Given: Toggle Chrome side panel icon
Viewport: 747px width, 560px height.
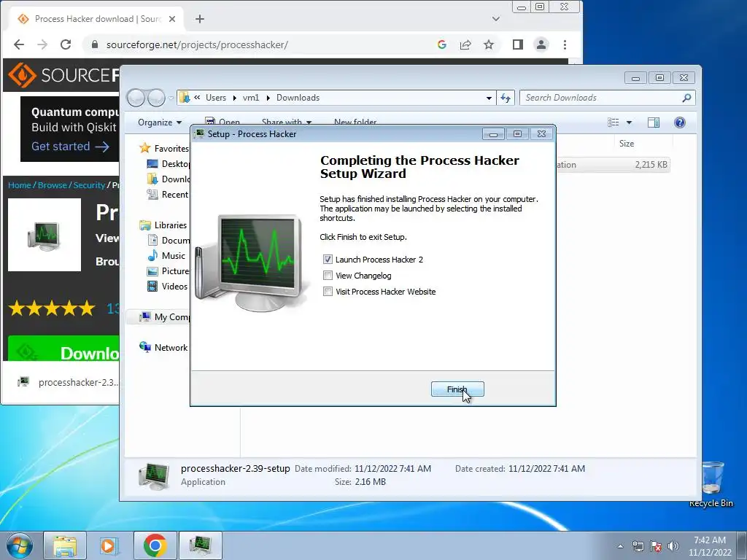Looking at the screenshot, I should (518, 44).
